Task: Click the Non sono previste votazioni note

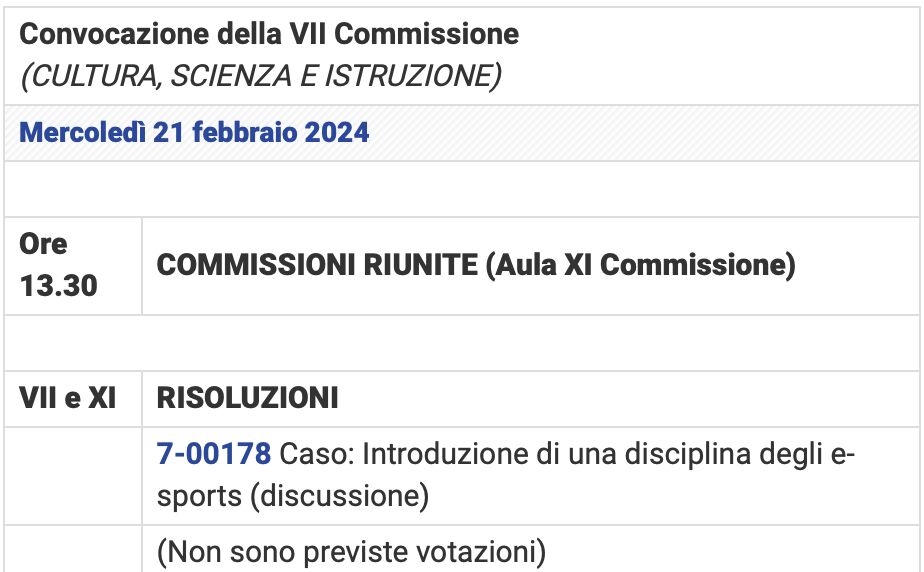Action: 351,551
